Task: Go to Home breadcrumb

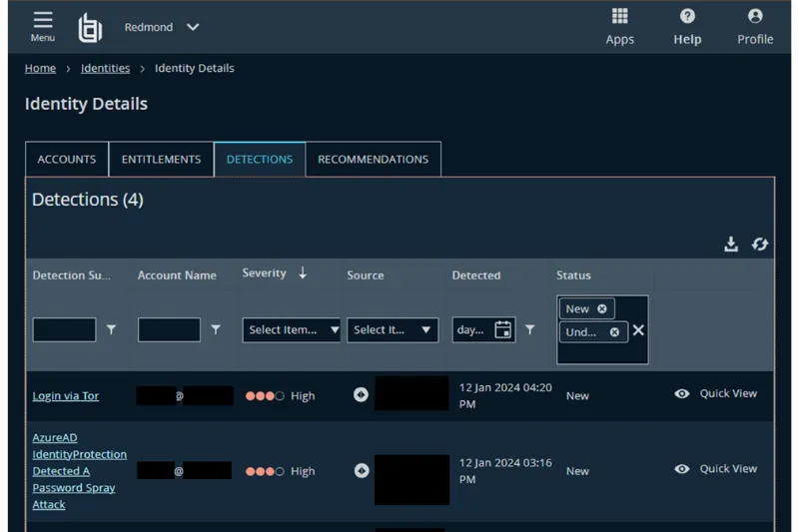Action: [40, 68]
